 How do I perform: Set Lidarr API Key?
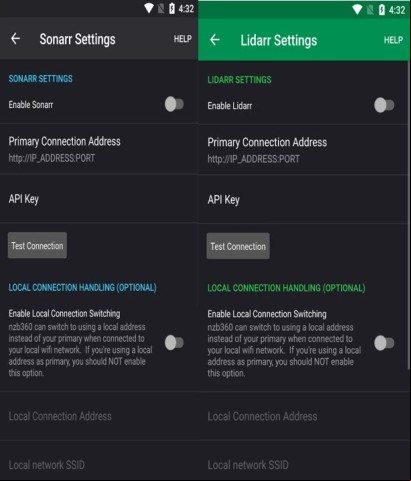[303, 200]
